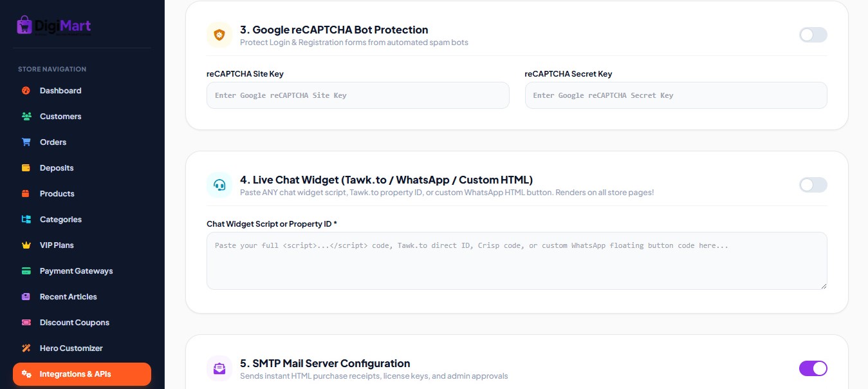
Task: Open Dashboard in the sidebar
Action: [82, 91]
